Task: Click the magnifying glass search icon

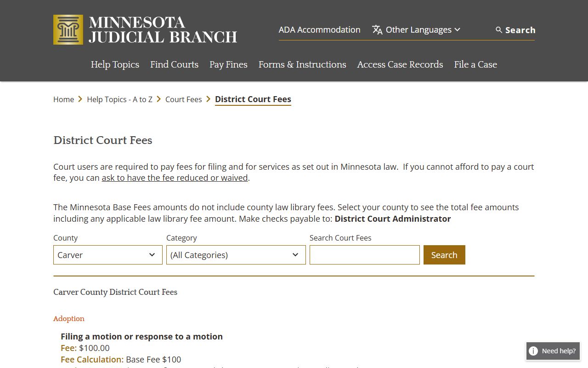Action: (x=499, y=30)
